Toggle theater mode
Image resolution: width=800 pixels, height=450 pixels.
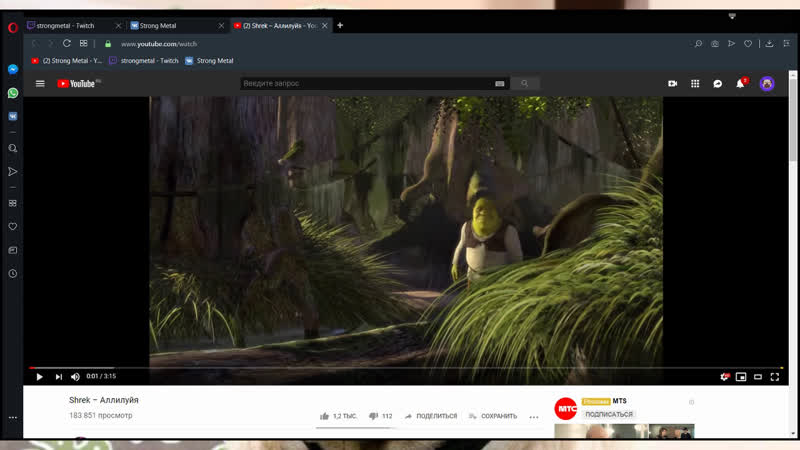click(x=758, y=377)
